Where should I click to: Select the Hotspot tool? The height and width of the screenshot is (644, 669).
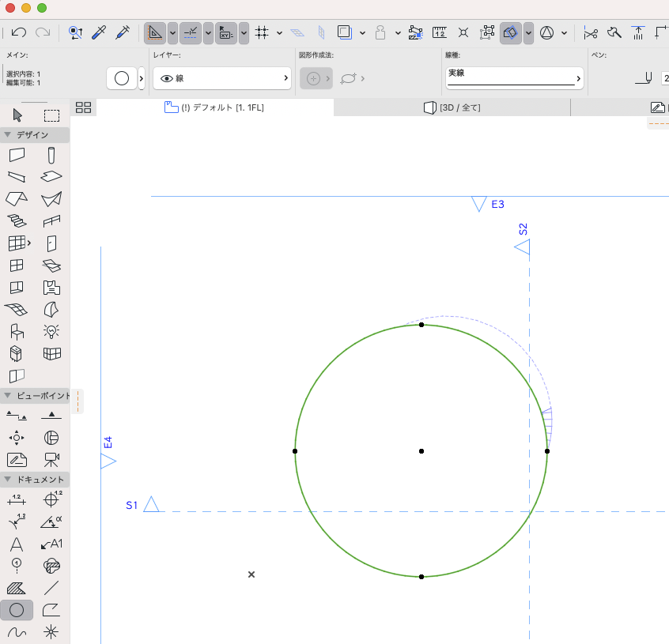tap(51, 632)
